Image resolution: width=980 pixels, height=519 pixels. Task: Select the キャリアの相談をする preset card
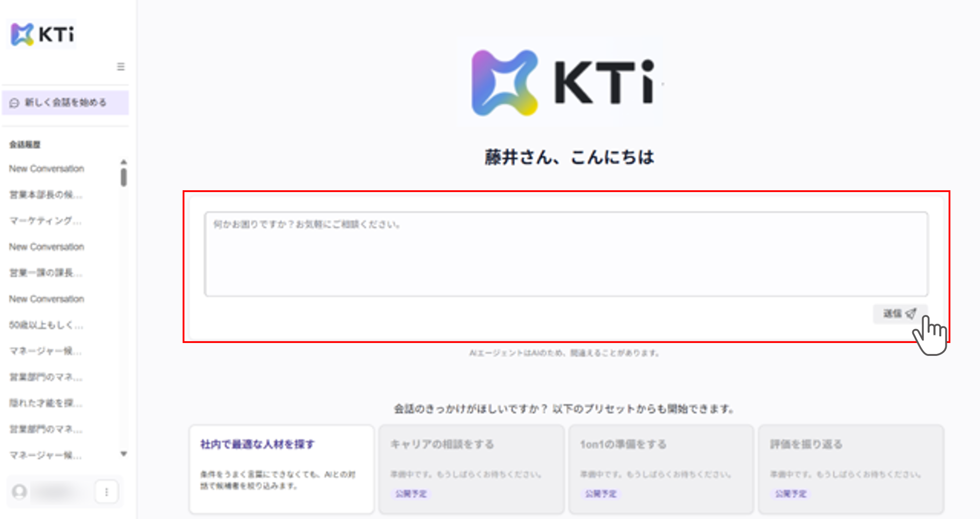click(471, 469)
